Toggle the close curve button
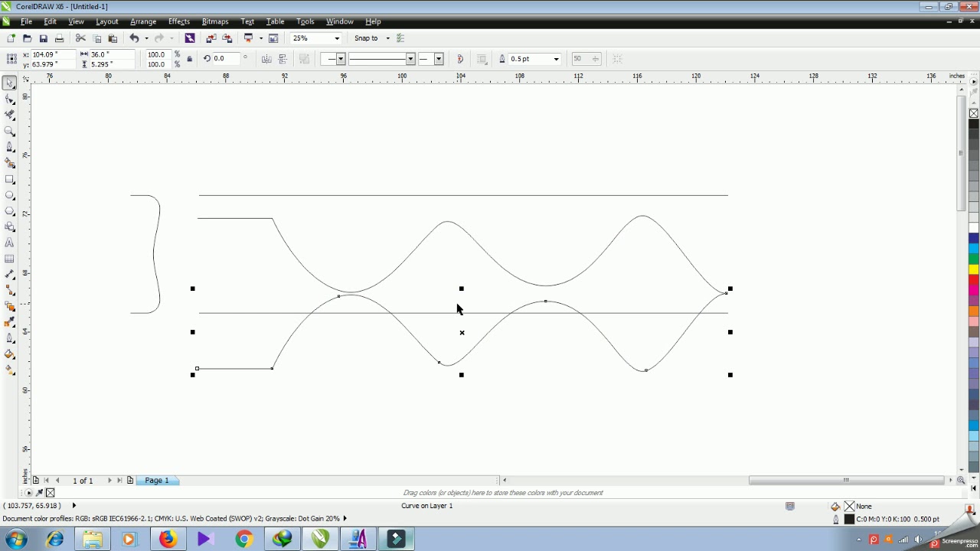The image size is (980, 551). pyautogui.click(x=460, y=59)
